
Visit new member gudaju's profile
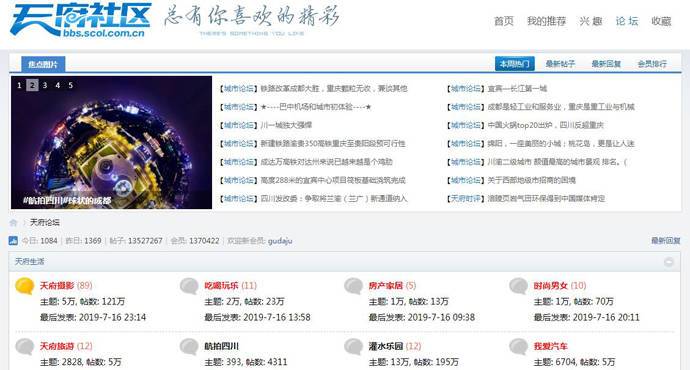280,241
